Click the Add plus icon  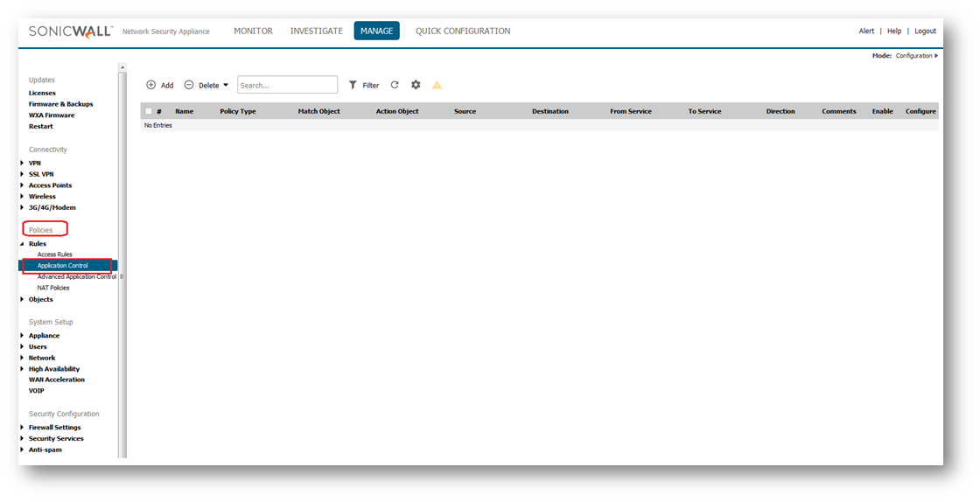[x=150, y=85]
